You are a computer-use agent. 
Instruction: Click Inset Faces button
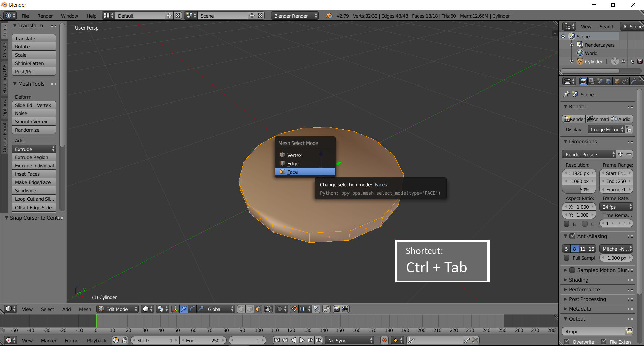pyautogui.click(x=34, y=174)
